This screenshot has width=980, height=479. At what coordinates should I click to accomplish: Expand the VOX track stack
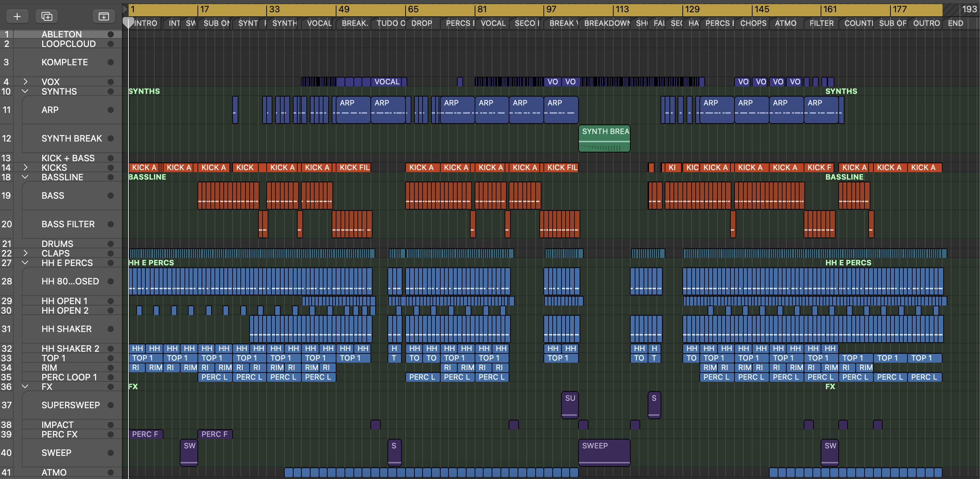coord(25,82)
